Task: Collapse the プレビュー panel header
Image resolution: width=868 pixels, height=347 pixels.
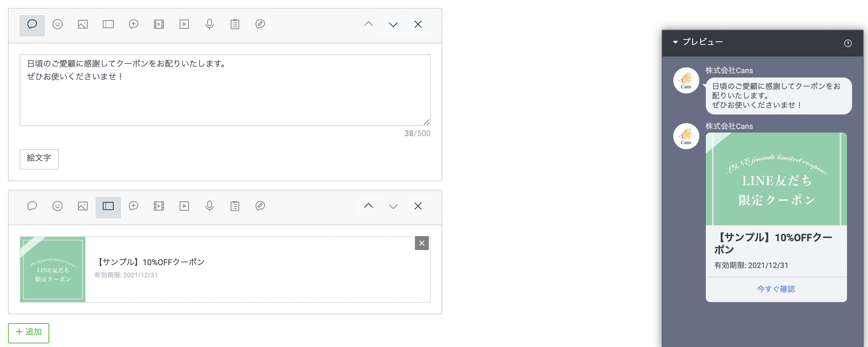Action: click(675, 42)
